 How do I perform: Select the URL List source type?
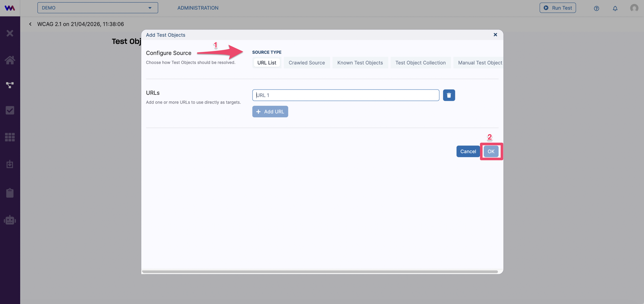[267, 63]
